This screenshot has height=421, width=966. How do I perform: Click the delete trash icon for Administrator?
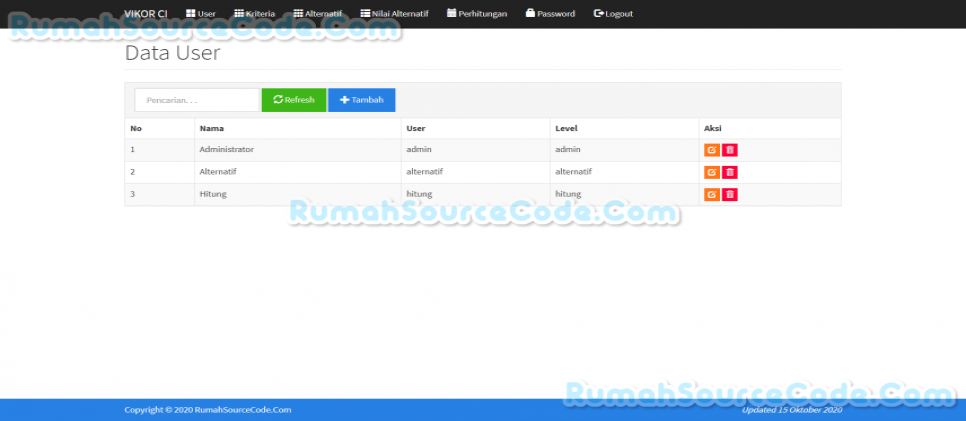[x=730, y=150]
